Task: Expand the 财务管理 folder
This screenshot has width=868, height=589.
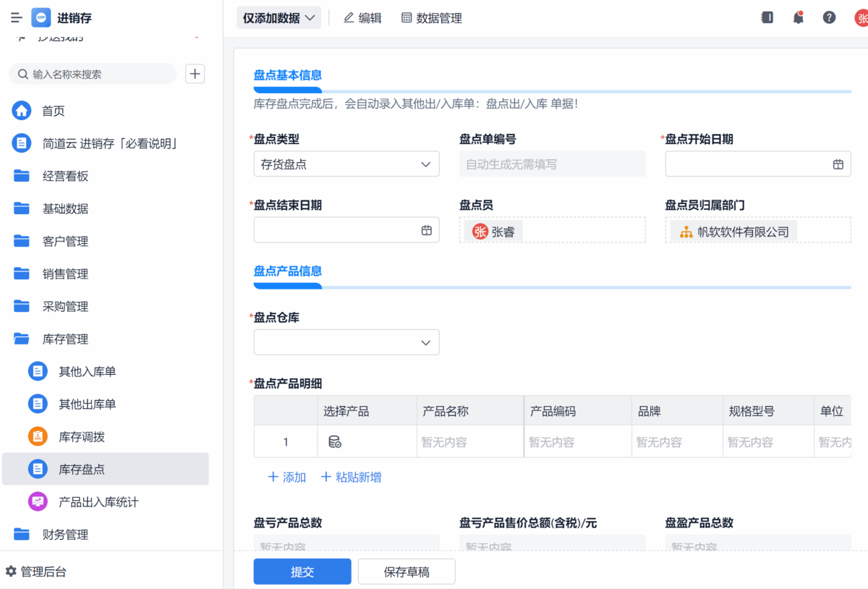Action: 22,535
